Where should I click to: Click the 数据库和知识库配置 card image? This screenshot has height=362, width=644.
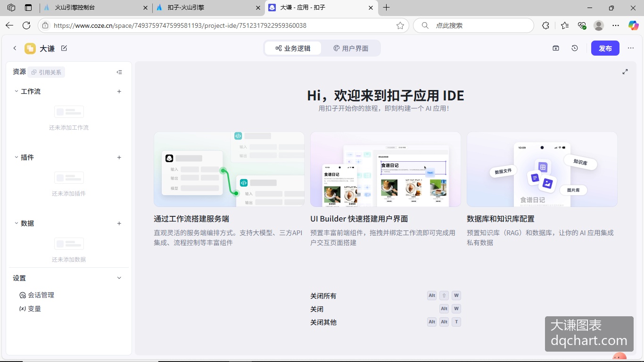click(x=542, y=169)
